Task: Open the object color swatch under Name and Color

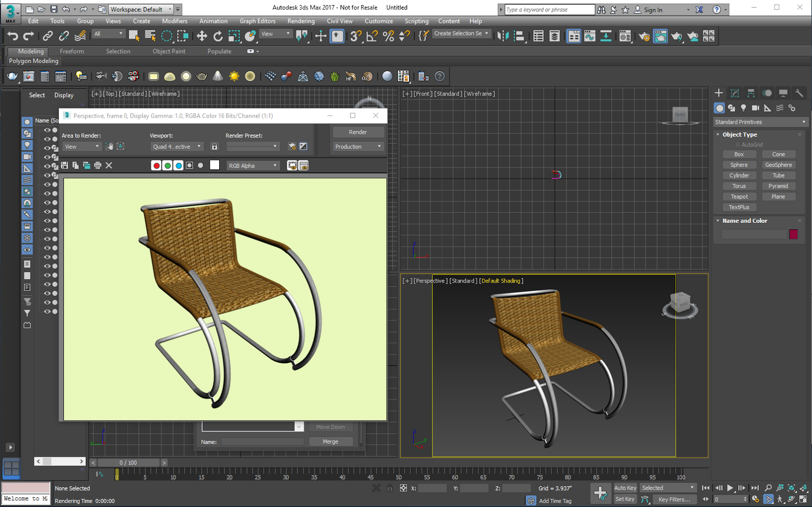Action: (x=794, y=234)
